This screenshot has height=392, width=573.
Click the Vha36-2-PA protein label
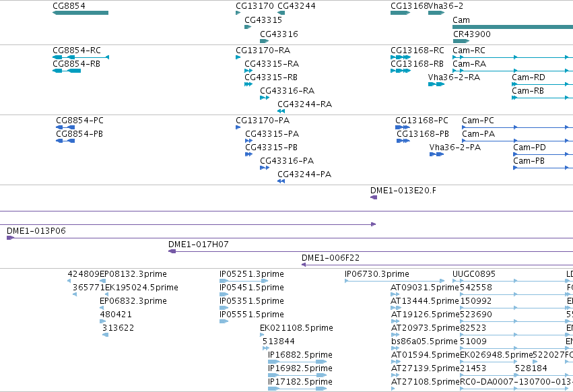point(455,148)
